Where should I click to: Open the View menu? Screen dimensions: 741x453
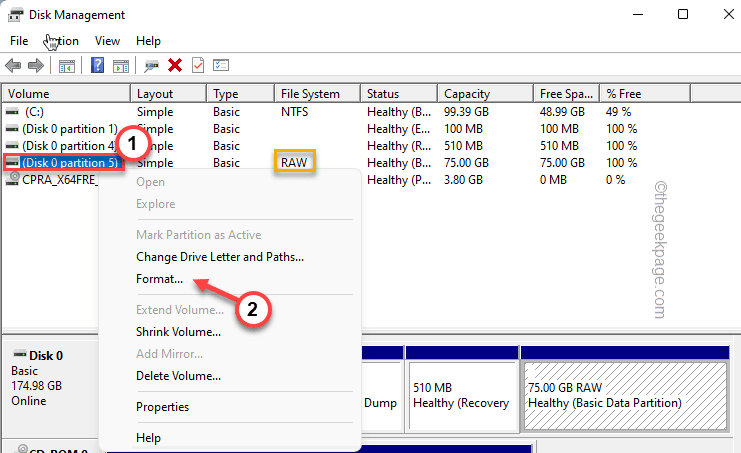[x=107, y=41]
